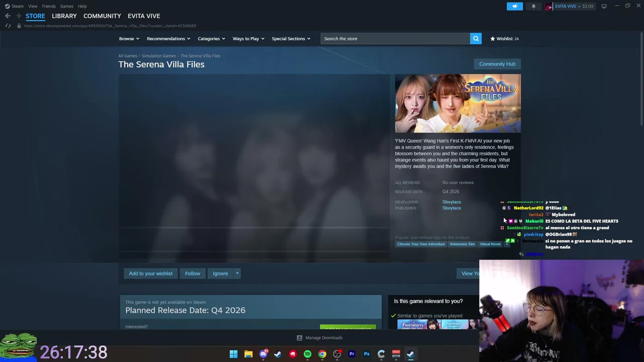Image resolution: width=644 pixels, height=362 pixels.
Task: Open Adobe Premiere Pro from the taskbar
Action: pos(352,354)
